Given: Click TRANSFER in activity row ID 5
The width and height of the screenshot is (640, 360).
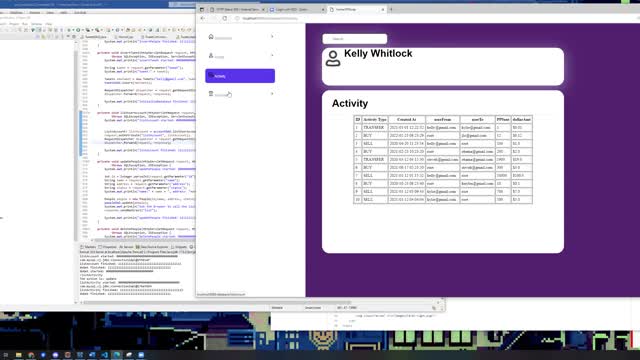Looking at the screenshot, I should pyautogui.click(x=373, y=160).
